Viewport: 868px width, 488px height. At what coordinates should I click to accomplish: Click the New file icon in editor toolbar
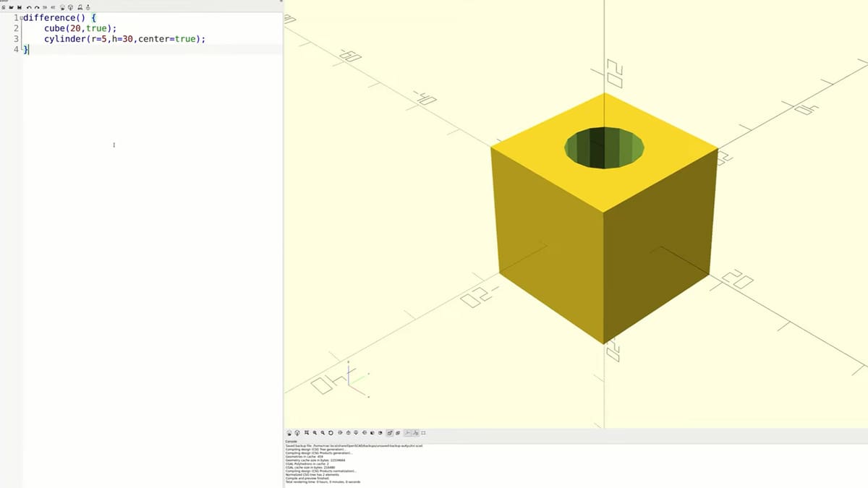point(4,7)
